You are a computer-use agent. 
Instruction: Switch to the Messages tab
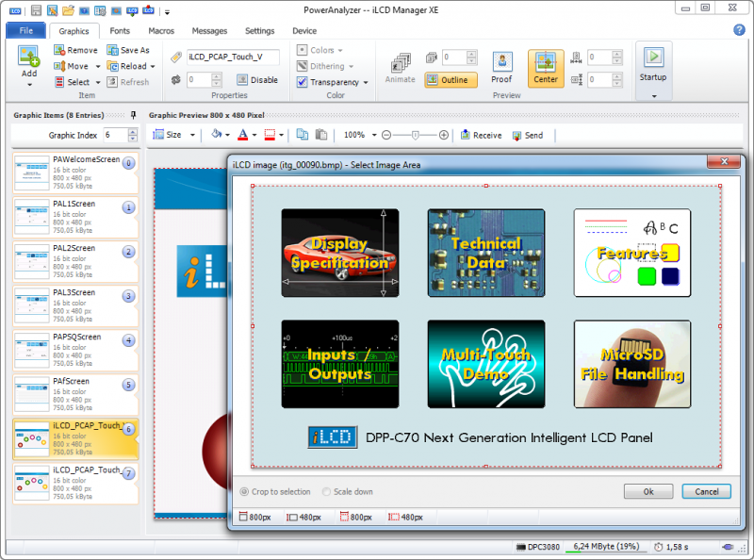pos(209,31)
